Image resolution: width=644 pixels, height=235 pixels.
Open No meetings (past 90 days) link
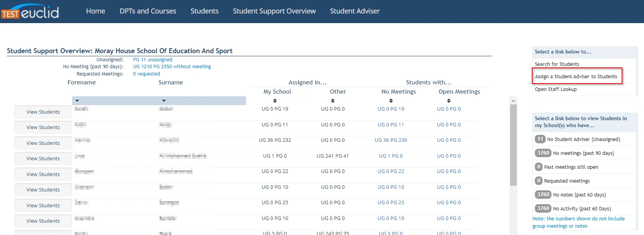tap(583, 153)
